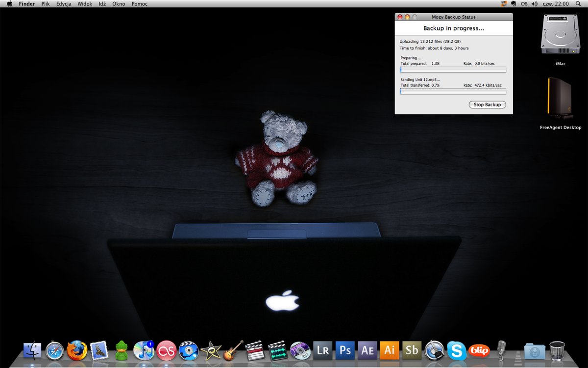The height and width of the screenshot is (368, 588).
Task: Open Skype from the dock
Action: [x=457, y=351]
